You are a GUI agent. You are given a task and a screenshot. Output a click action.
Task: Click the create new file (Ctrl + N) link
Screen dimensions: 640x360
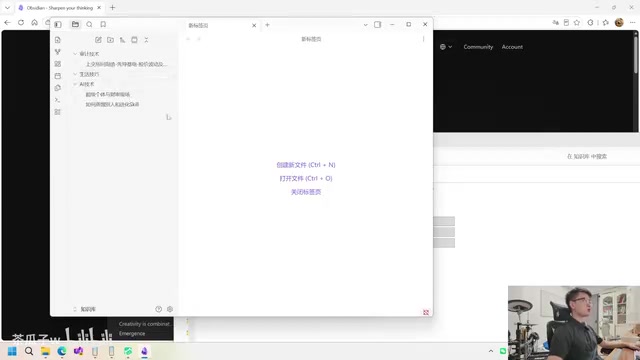point(306,165)
